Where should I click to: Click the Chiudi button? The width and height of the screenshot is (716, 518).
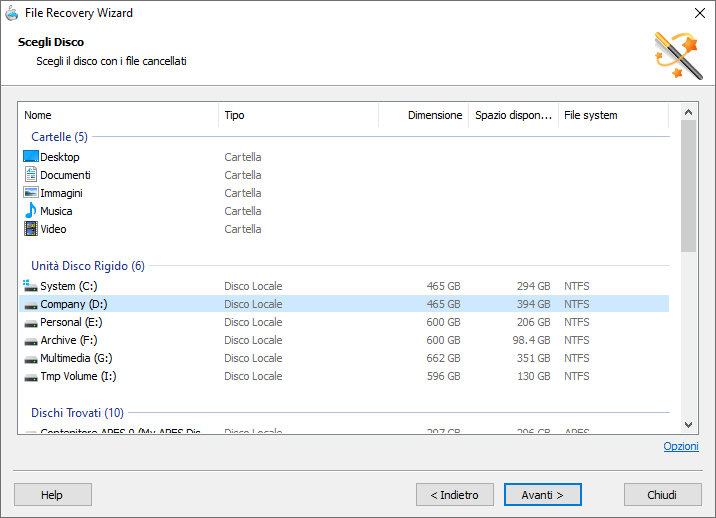(663, 495)
